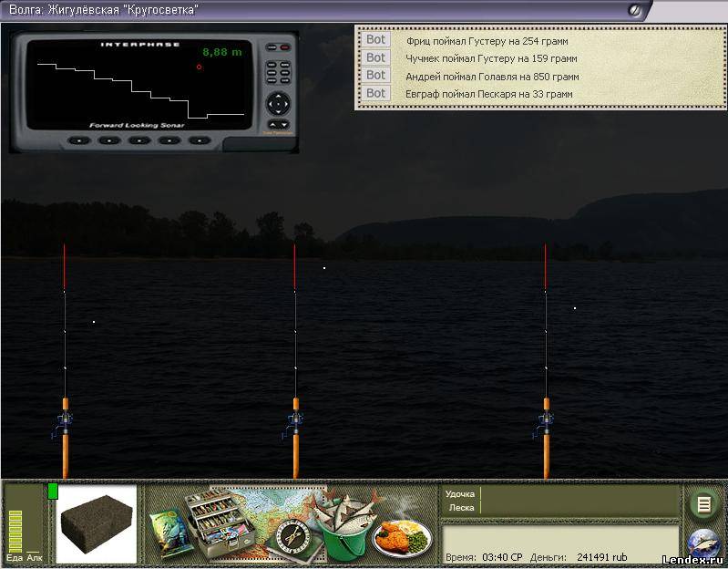728x569 pixels.
Task: Click the red tip of the middle rod
Action: [294, 266]
